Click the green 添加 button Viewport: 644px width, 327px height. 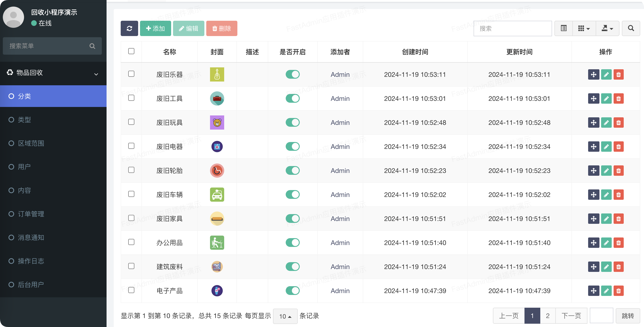point(155,29)
